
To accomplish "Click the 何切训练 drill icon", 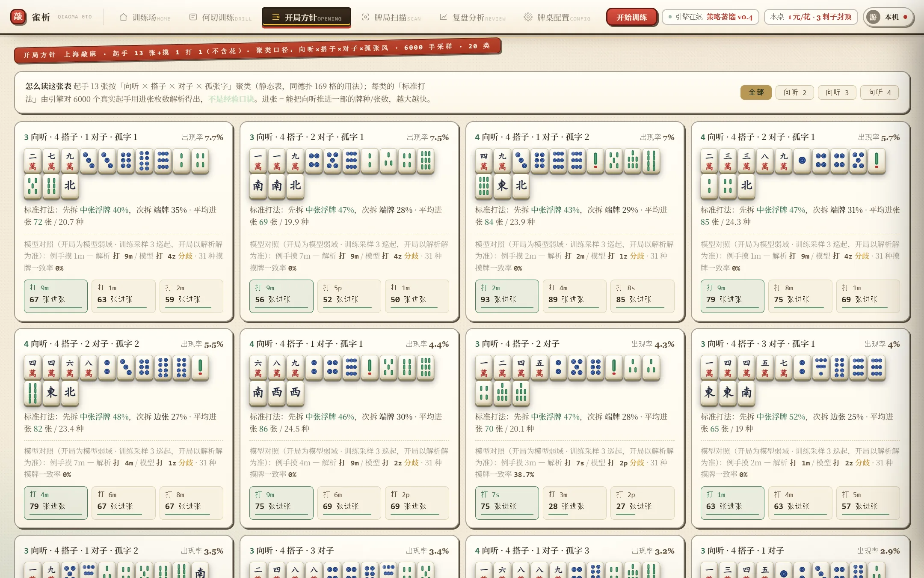I will 193,17.
